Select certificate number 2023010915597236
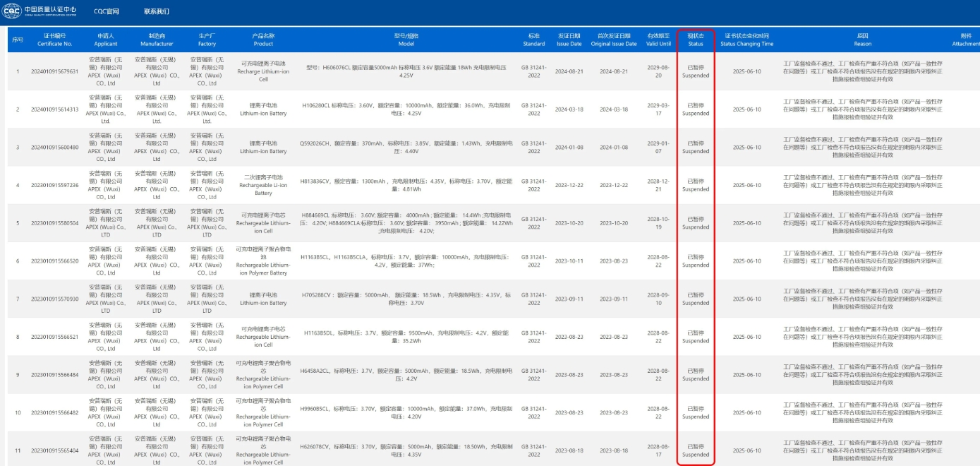 click(55, 185)
